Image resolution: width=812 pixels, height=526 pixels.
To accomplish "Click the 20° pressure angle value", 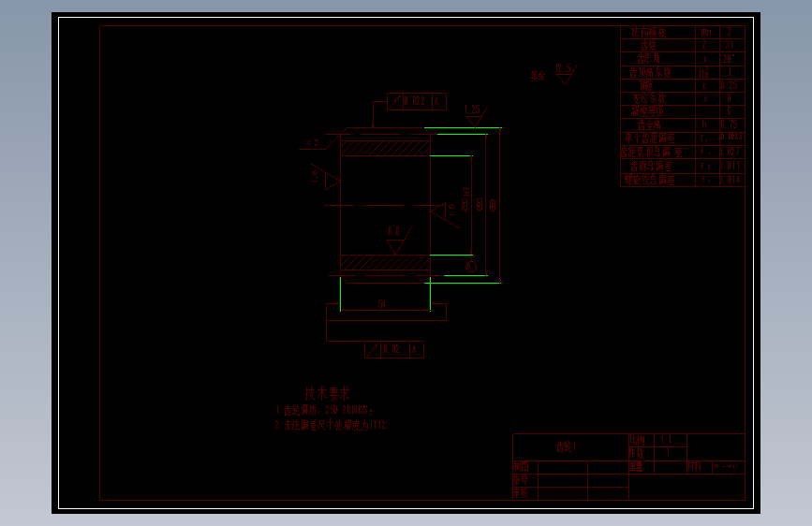I will [x=730, y=59].
